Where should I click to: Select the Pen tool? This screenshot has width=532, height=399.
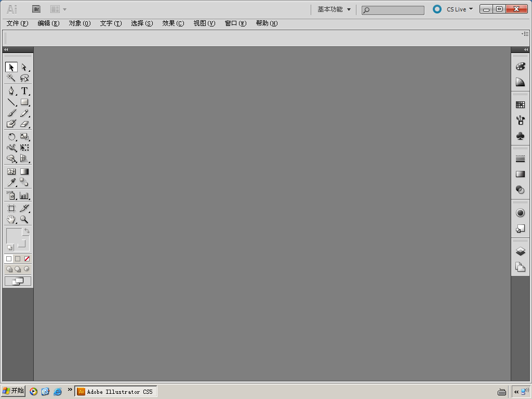(11, 91)
